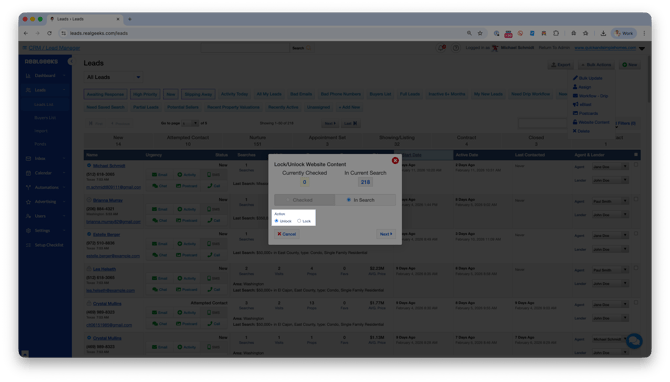Open the Chrome three-dot menu
The height and width of the screenshot is (382, 670).
(644, 33)
